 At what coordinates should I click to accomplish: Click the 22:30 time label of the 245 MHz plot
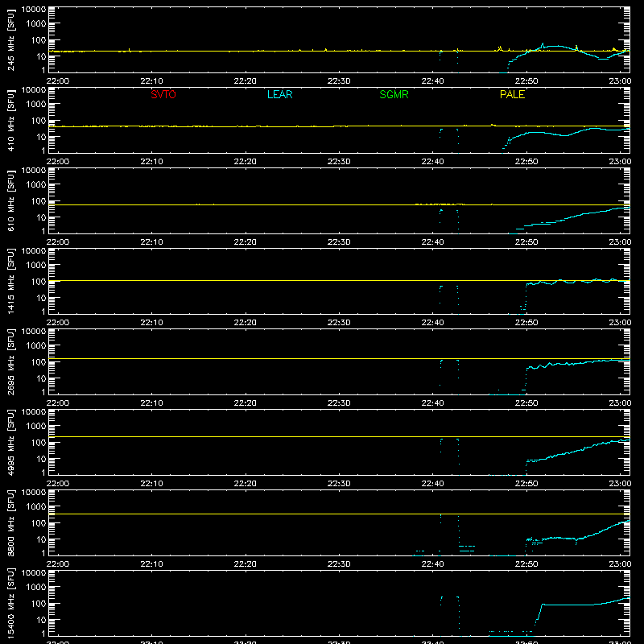click(339, 81)
